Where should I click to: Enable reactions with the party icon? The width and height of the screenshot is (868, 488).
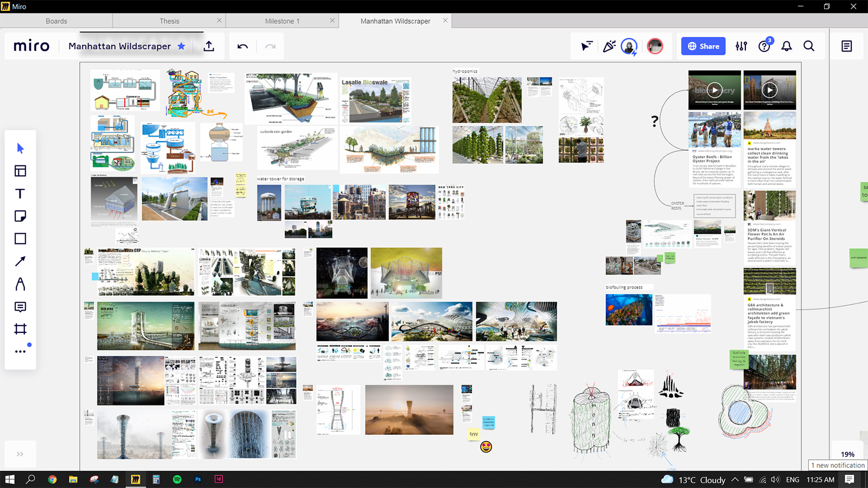pyautogui.click(x=609, y=46)
